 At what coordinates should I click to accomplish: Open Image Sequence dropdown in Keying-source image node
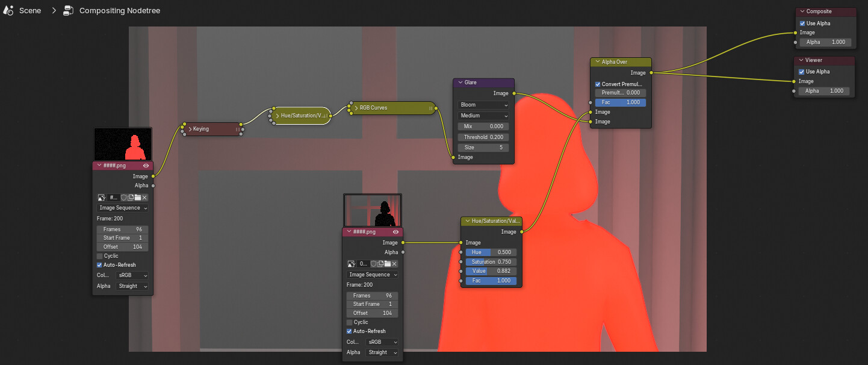[x=123, y=208]
